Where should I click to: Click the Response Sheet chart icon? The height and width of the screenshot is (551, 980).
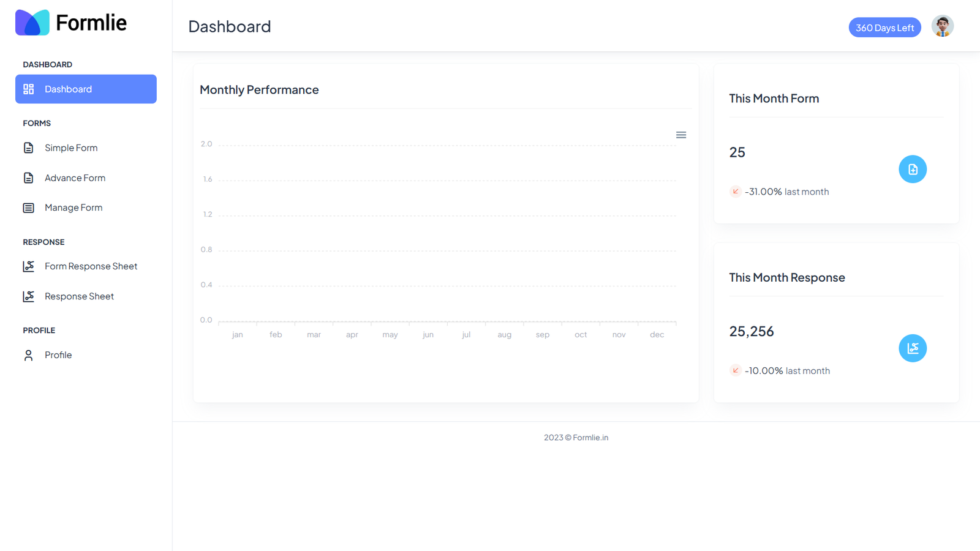[x=29, y=296]
